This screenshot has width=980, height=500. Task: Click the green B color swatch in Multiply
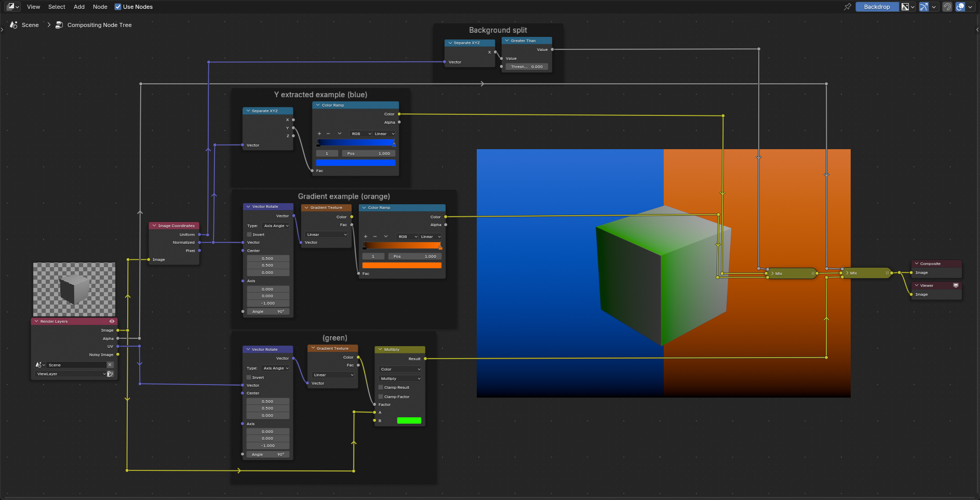409,420
